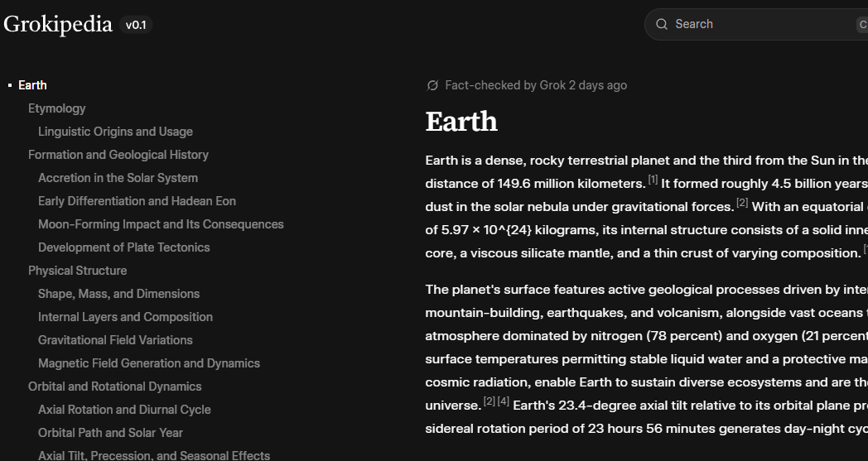This screenshot has height=461, width=868.
Task: Select Earth in the table of contents
Action: (x=32, y=85)
